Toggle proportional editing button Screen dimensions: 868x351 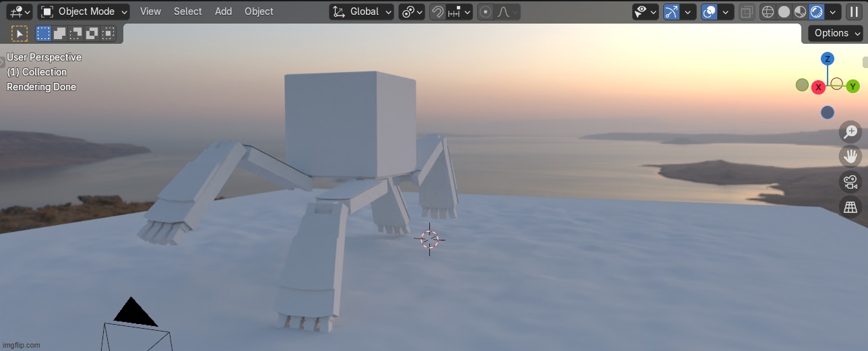pos(485,11)
